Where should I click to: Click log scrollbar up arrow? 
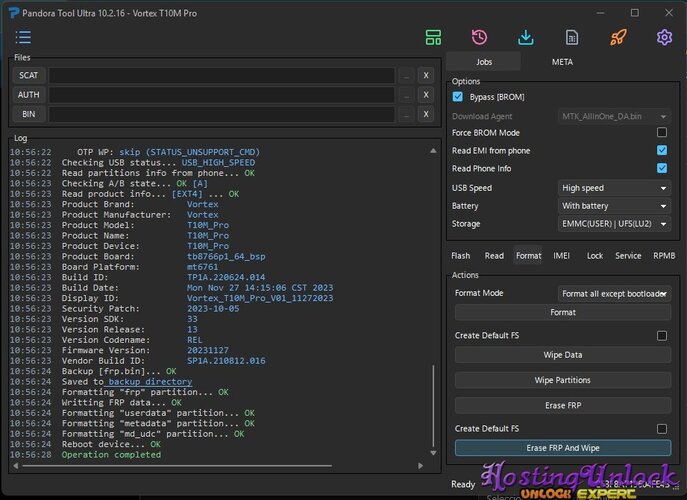433,151
